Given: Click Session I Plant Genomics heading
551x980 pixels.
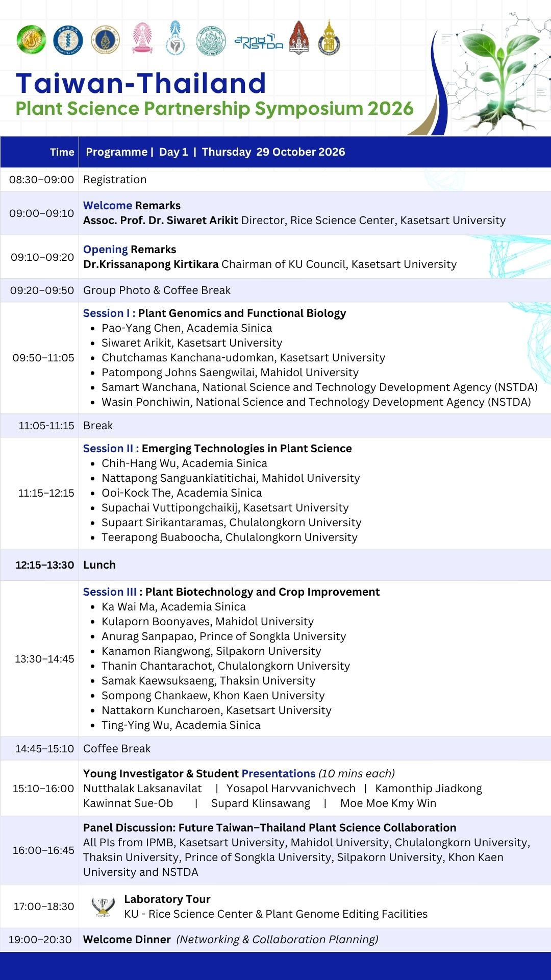Looking at the screenshot, I should coord(215,313).
